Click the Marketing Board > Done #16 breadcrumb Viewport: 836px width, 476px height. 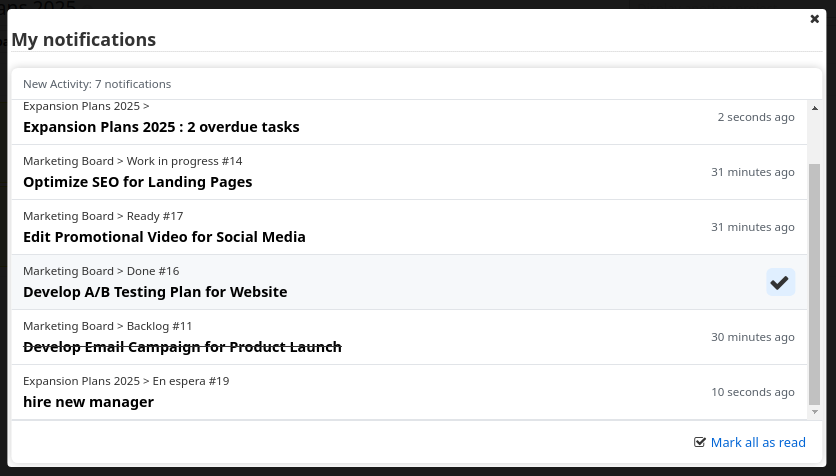(101, 271)
